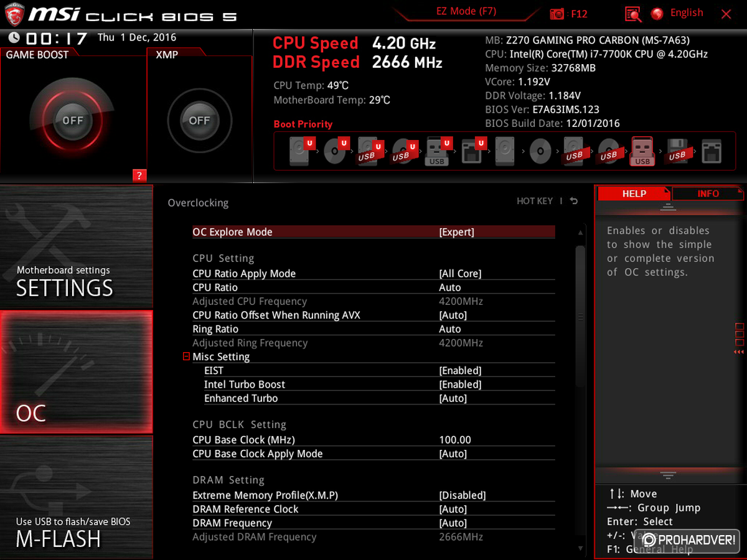Open the DRAM Reference Clock dropdown
Image resolution: width=747 pixels, height=560 pixels.
[x=453, y=509]
